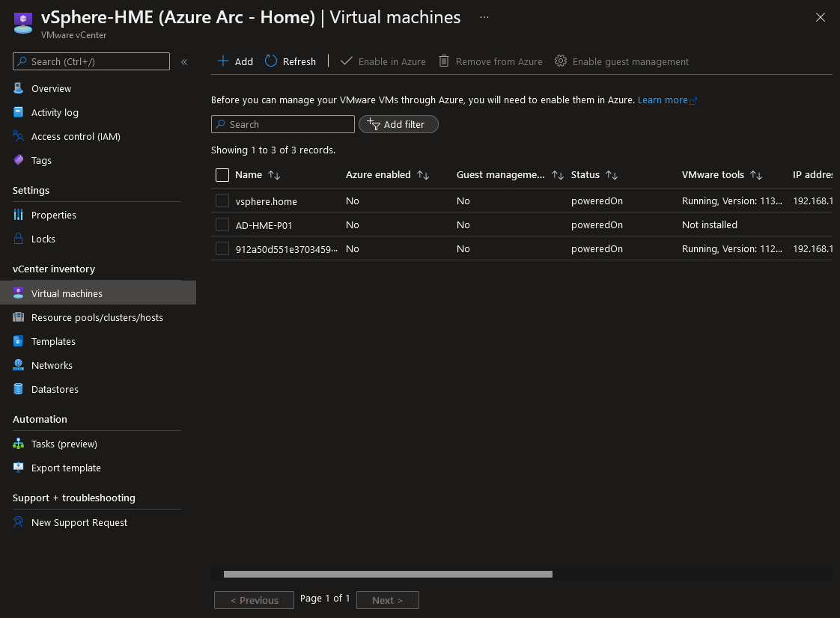Image resolution: width=840 pixels, height=618 pixels.
Task: Check the 912a50d551e3703459 row checkbox
Action: (222, 248)
